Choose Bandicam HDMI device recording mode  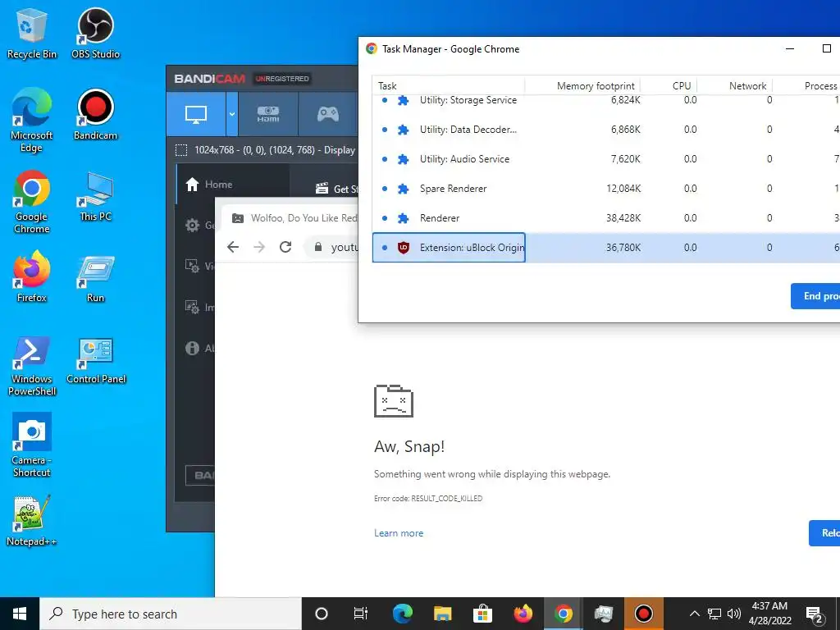tap(268, 114)
